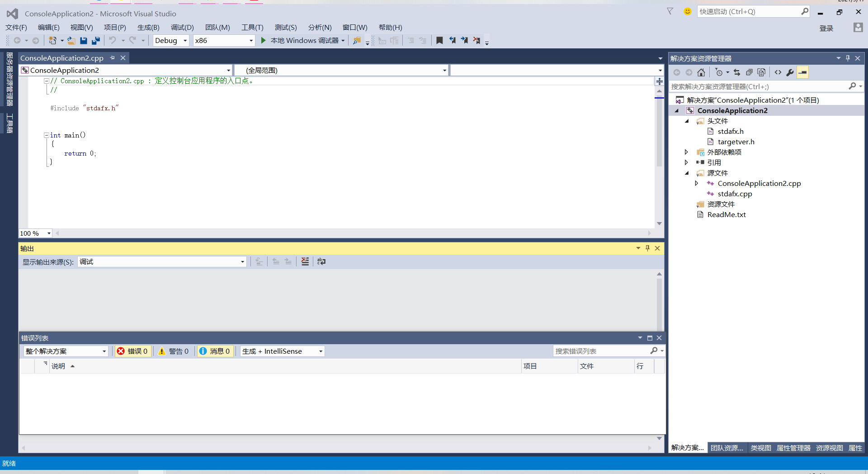
Task: Start debugging with the green play arrow
Action: (x=263, y=41)
